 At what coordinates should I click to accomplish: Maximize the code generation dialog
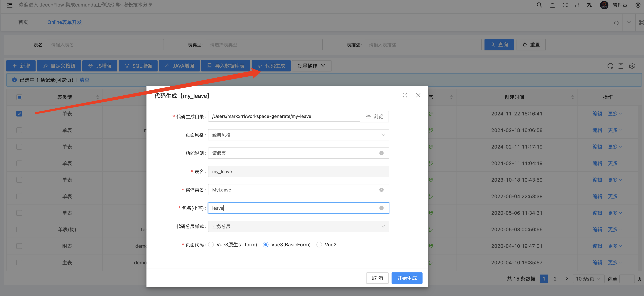pos(405,95)
